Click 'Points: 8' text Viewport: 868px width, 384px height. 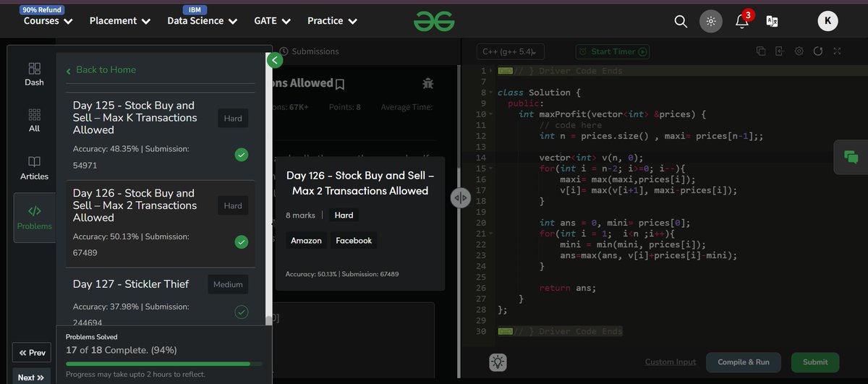tap(345, 107)
